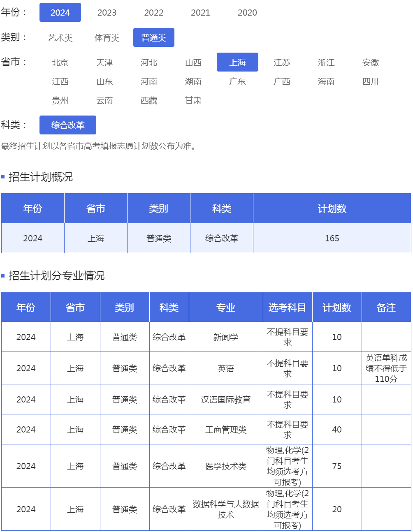Choose 艺术类 category
Viewport: 413px width, 532px height.
pos(60,37)
